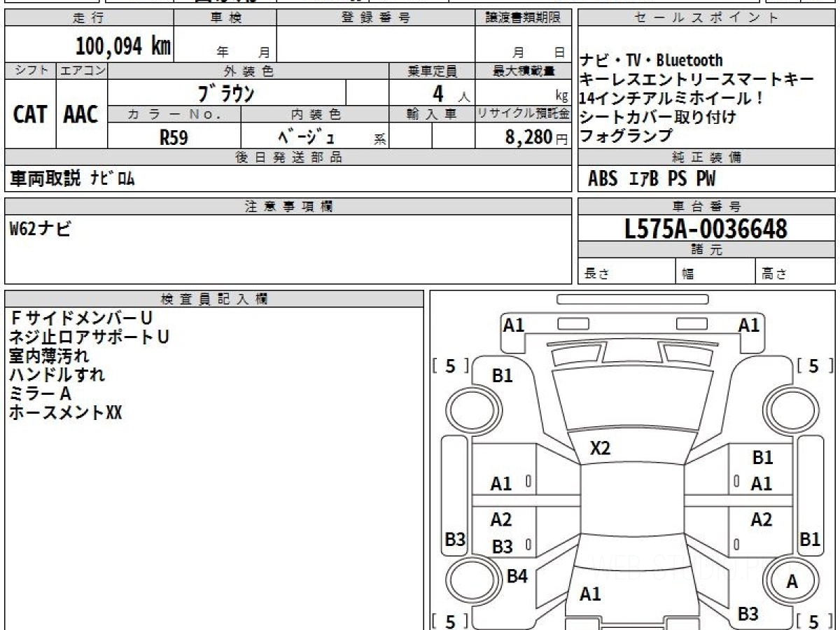Select the 最大積載量 header
This screenshot has height=630, width=840.
click(x=524, y=71)
